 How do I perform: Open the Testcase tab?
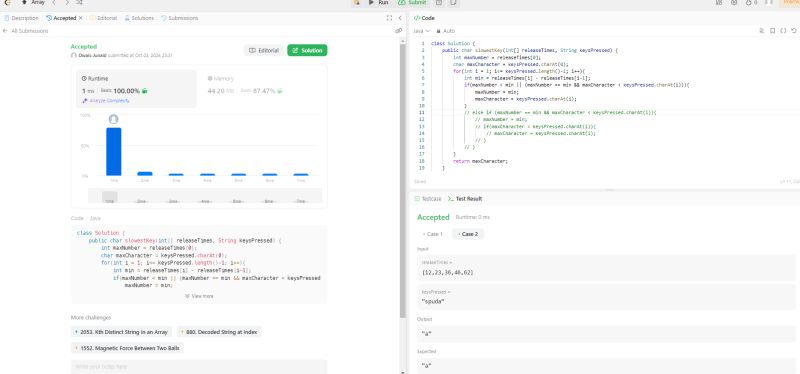click(x=428, y=198)
